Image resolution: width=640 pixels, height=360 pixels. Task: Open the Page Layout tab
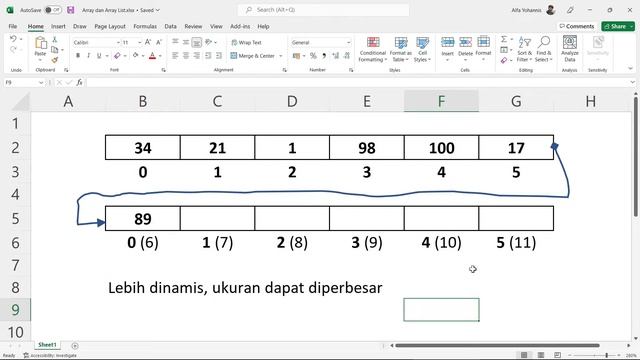(110, 26)
